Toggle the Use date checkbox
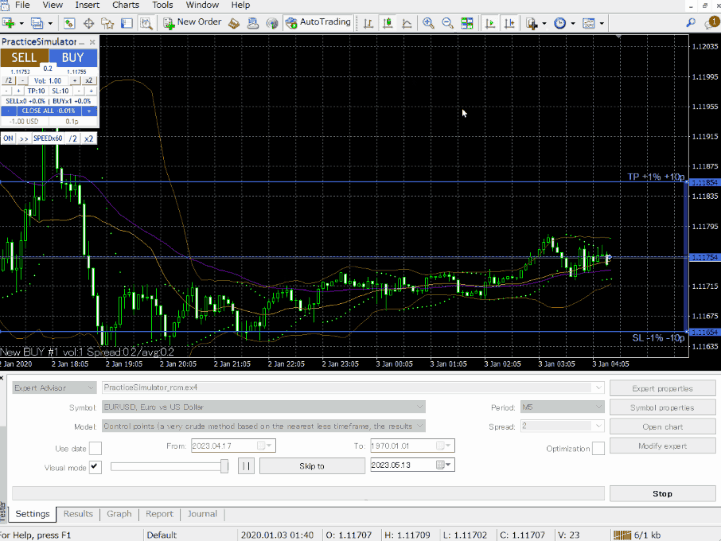This screenshot has height=541, width=721. coord(95,448)
